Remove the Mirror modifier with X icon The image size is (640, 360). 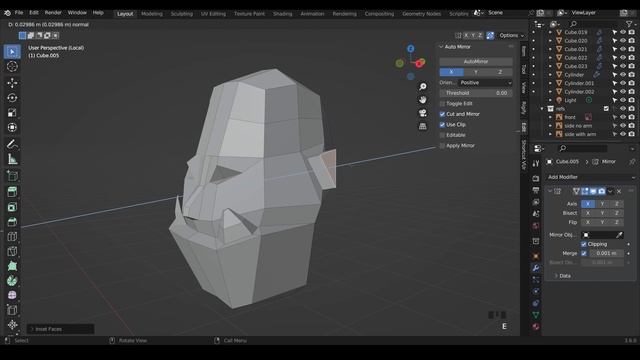coord(619,191)
